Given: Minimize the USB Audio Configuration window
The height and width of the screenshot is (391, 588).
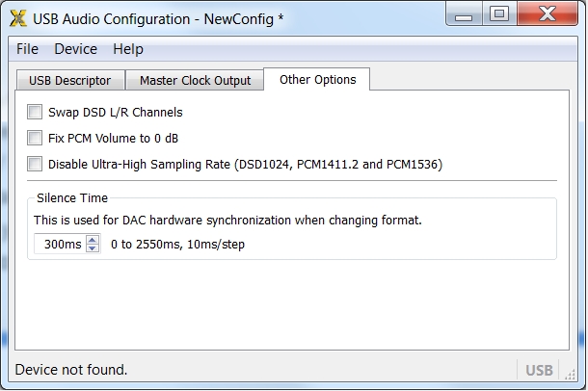Looking at the screenshot, I should click(468, 13).
